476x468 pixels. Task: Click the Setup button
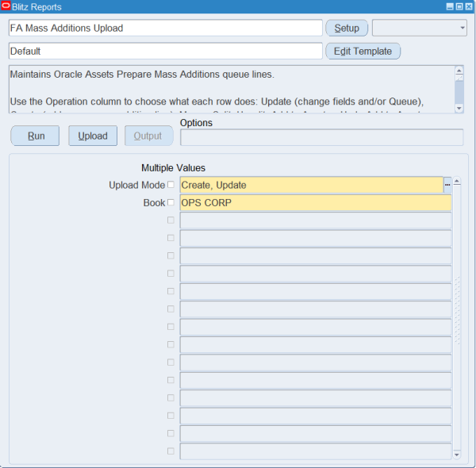pyautogui.click(x=347, y=28)
